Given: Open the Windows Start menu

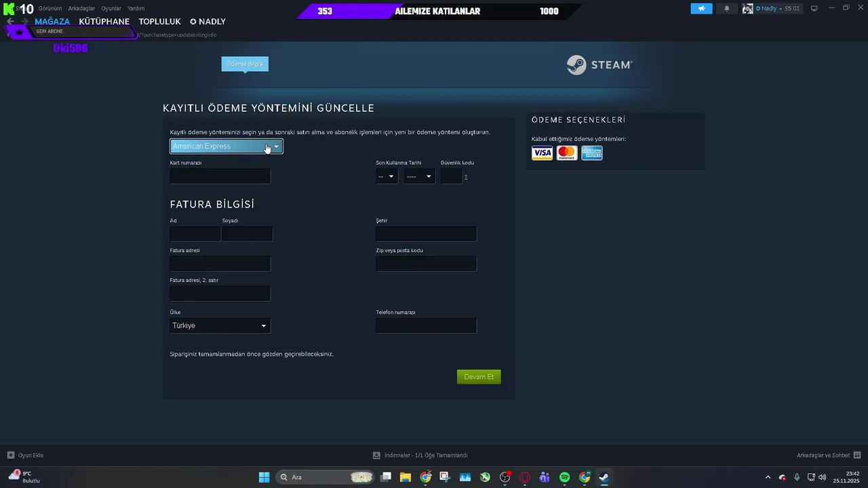Looking at the screenshot, I should click(264, 477).
